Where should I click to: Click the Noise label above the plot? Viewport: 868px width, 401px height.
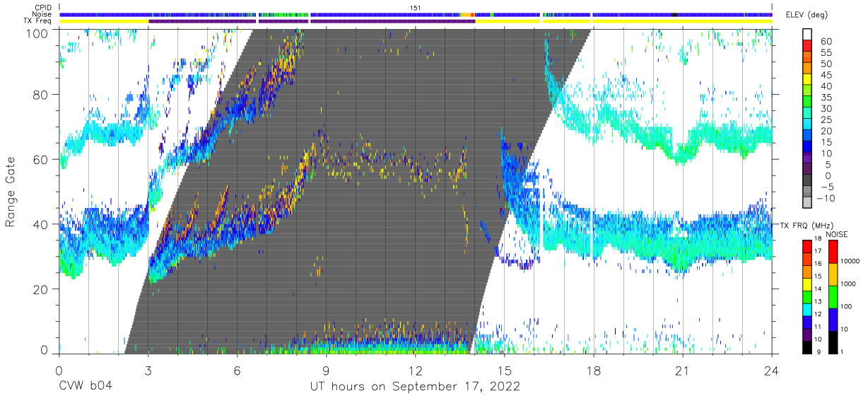(x=42, y=14)
